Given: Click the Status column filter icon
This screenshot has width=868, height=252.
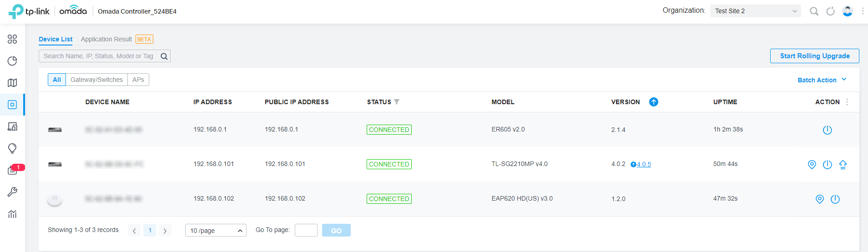Looking at the screenshot, I should (397, 102).
